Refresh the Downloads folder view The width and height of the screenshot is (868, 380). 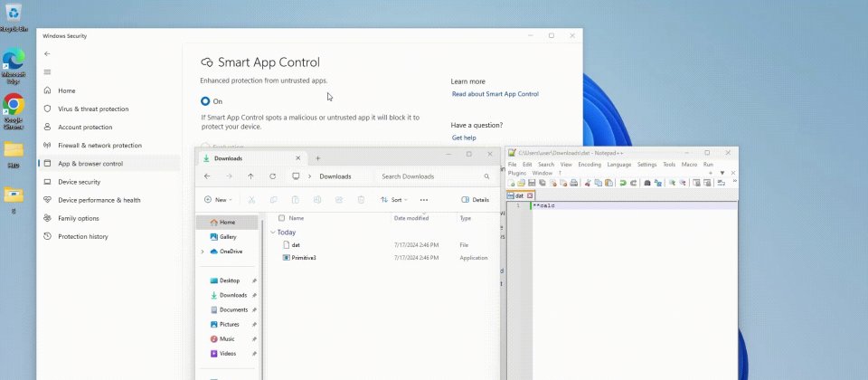[272, 176]
